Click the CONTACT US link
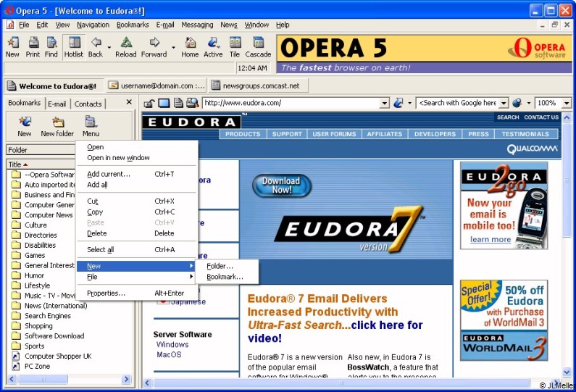Image resolution: width=576 pixels, height=392 pixels. 541,117
